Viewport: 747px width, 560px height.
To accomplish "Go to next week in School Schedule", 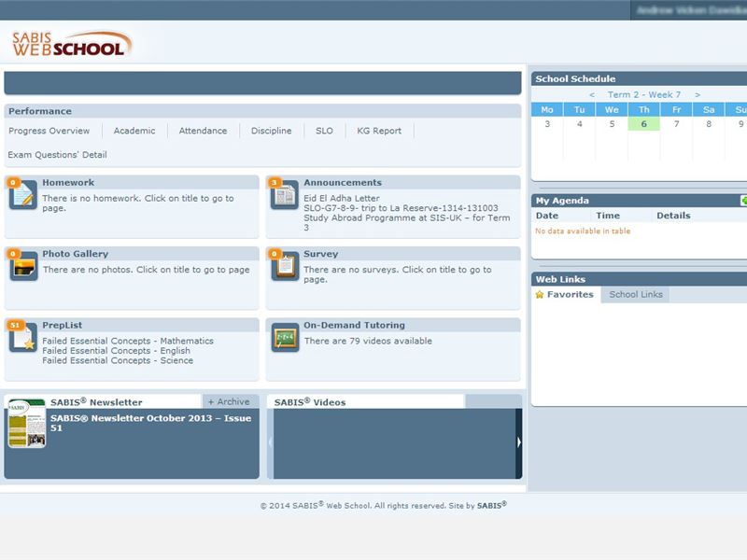I will point(698,95).
